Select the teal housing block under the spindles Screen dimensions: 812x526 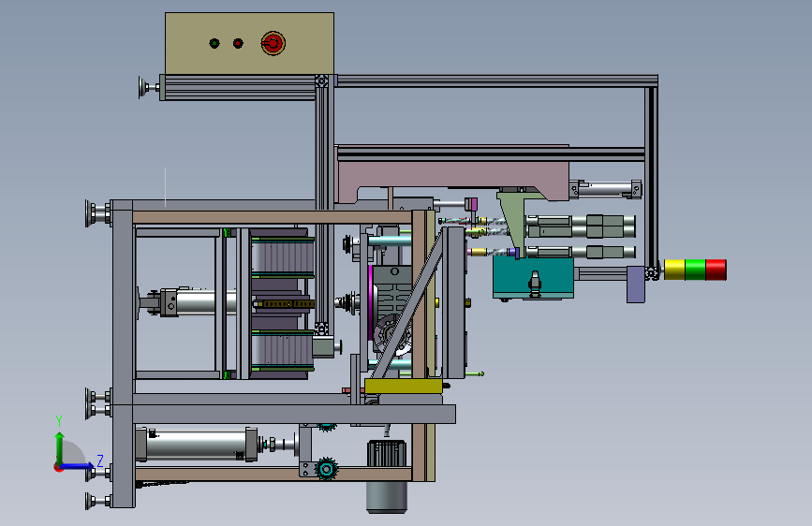[x=533, y=278]
